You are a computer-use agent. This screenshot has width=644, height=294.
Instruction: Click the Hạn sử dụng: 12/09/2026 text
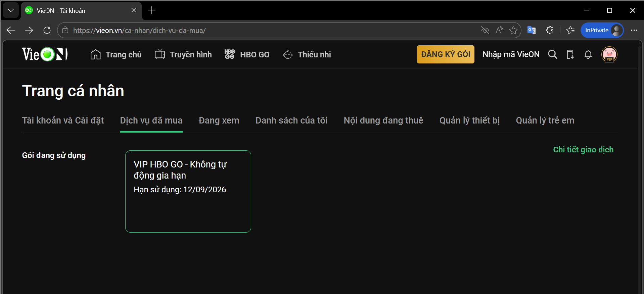pyautogui.click(x=180, y=190)
